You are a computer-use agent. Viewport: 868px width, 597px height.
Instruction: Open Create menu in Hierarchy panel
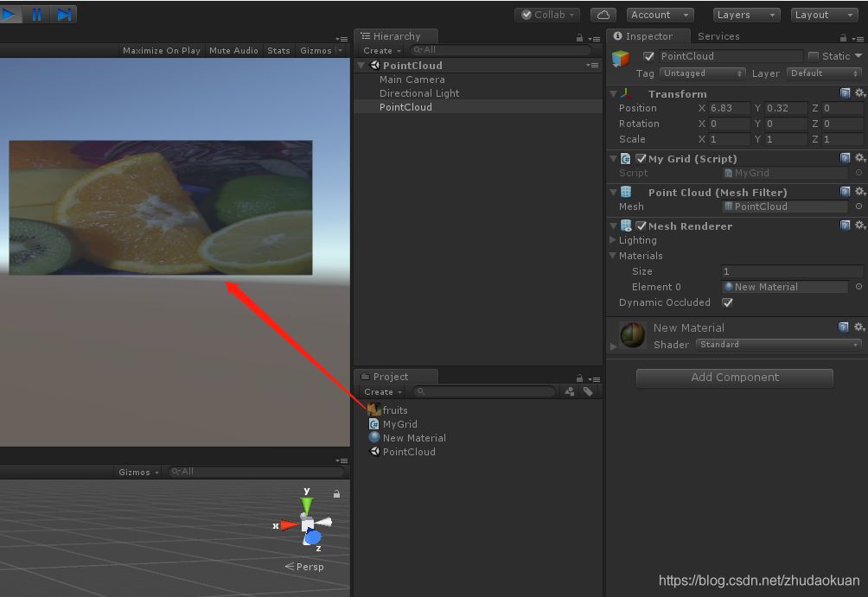coord(382,50)
